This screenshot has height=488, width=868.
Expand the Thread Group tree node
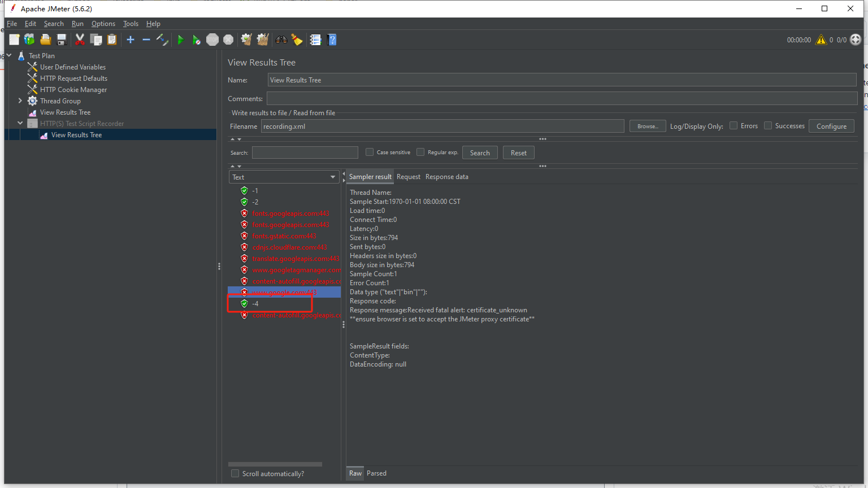[20, 101]
